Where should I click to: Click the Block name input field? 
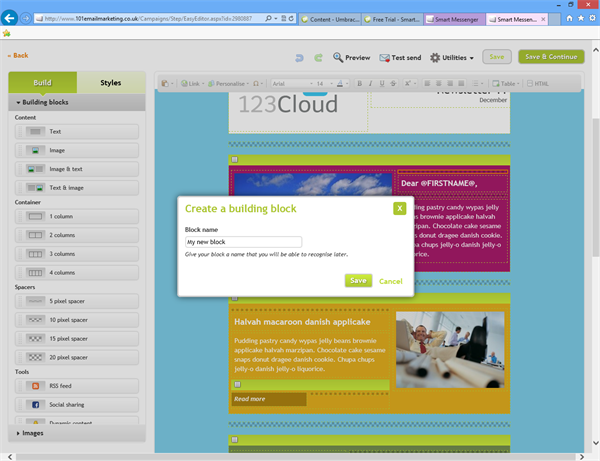click(x=243, y=242)
